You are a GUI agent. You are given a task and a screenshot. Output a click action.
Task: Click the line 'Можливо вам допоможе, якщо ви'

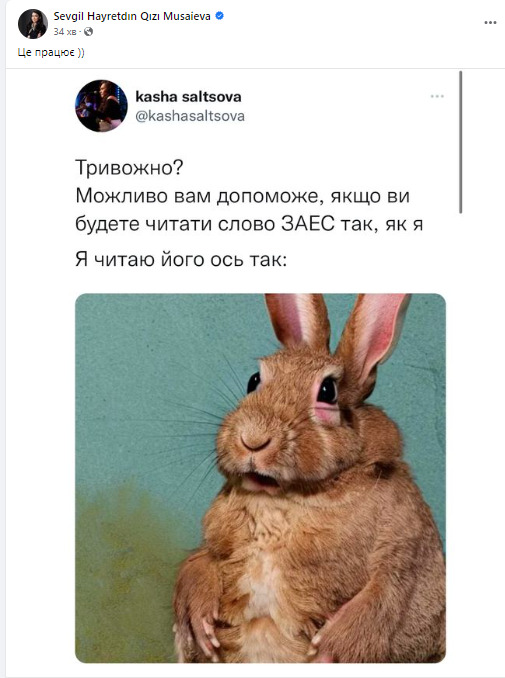(x=242, y=196)
